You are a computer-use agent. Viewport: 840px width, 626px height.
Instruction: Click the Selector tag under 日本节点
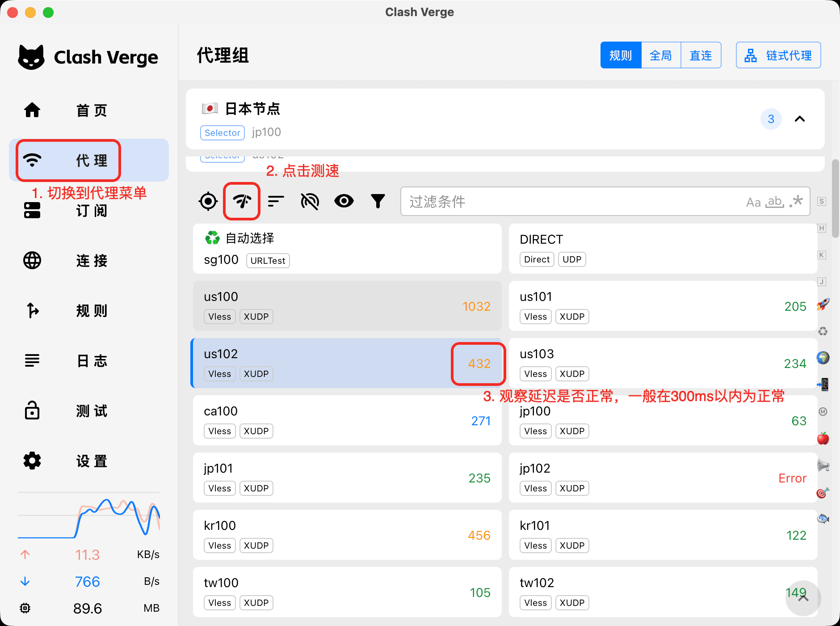click(223, 132)
